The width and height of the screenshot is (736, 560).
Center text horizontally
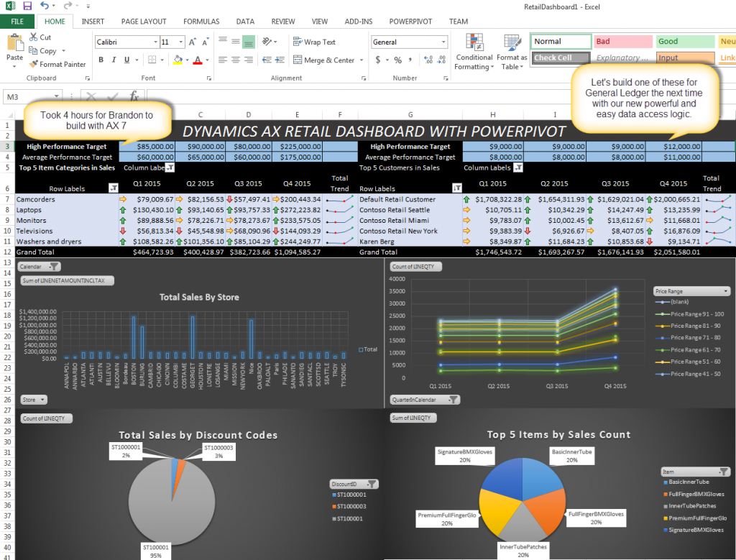(x=236, y=60)
